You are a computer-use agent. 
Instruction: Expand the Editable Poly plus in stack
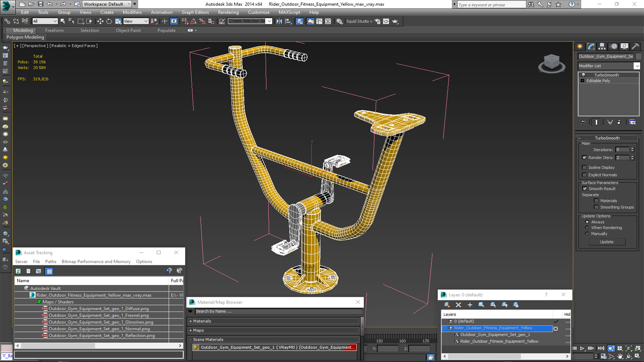pyautogui.click(x=583, y=81)
